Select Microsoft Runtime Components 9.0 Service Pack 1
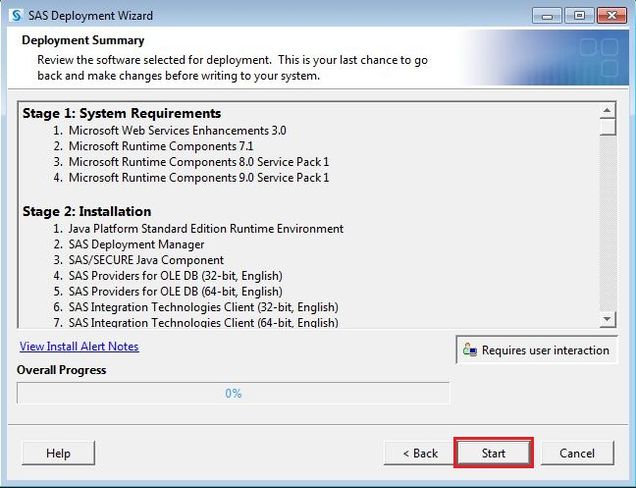 [199, 178]
